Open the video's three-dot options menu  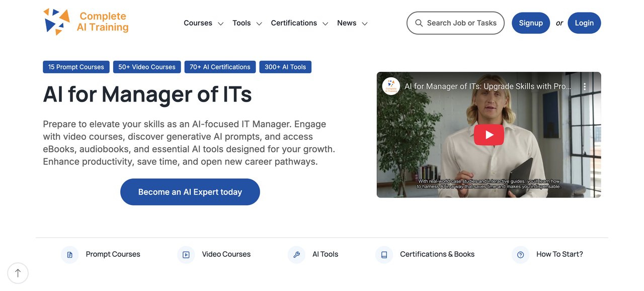585,86
